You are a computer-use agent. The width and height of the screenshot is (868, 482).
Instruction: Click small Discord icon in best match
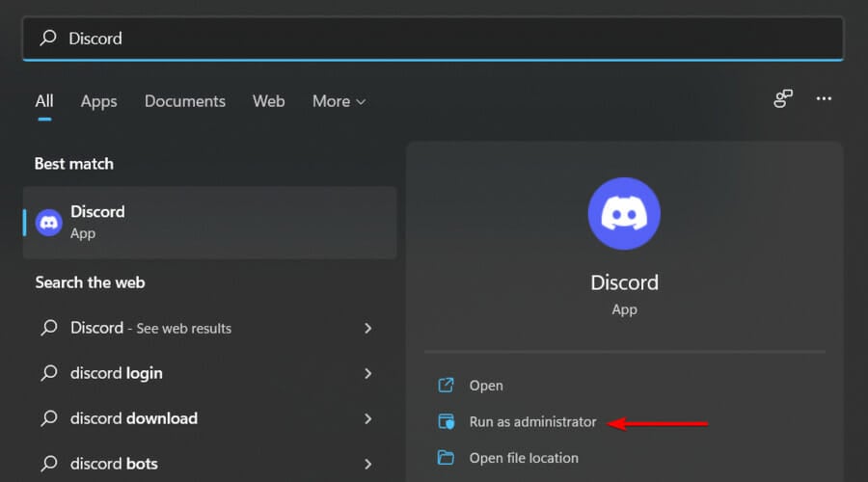click(x=49, y=223)
